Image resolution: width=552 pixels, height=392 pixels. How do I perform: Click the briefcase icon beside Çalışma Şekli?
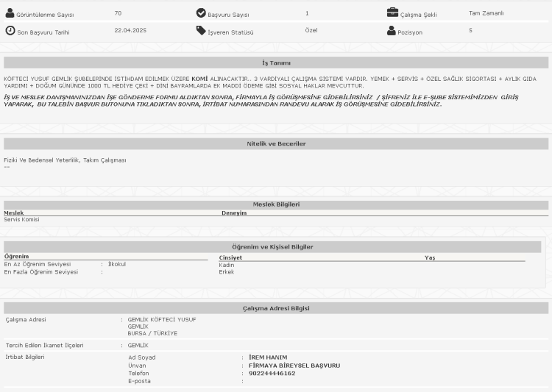click(392, 13)
